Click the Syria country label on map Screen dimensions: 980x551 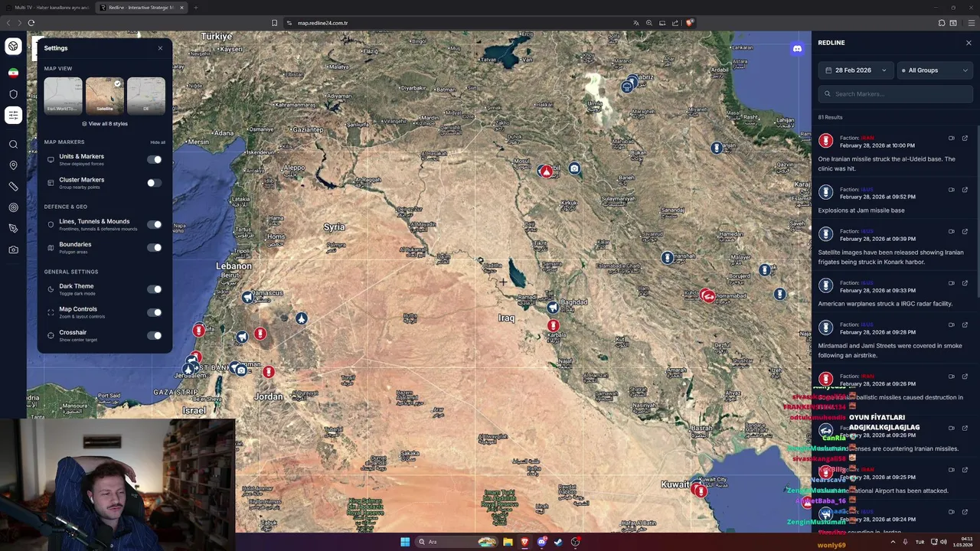coord(334,227)
